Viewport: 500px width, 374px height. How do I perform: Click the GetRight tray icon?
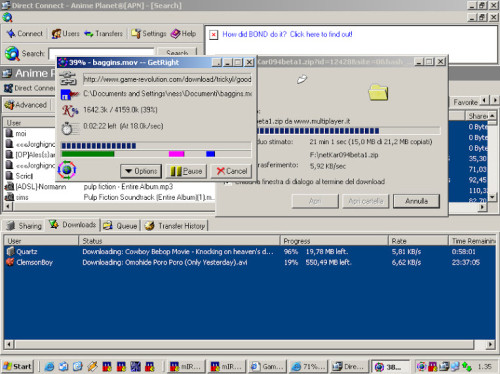pos(421,366)
